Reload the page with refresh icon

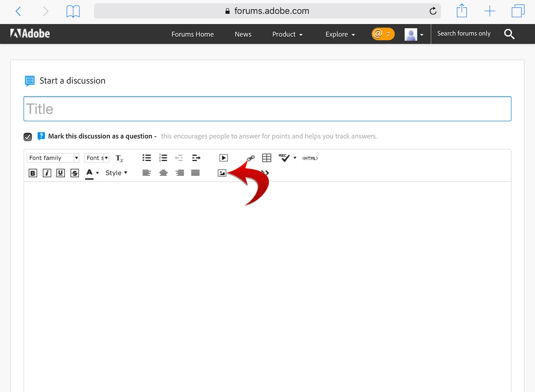pos(433,11)
